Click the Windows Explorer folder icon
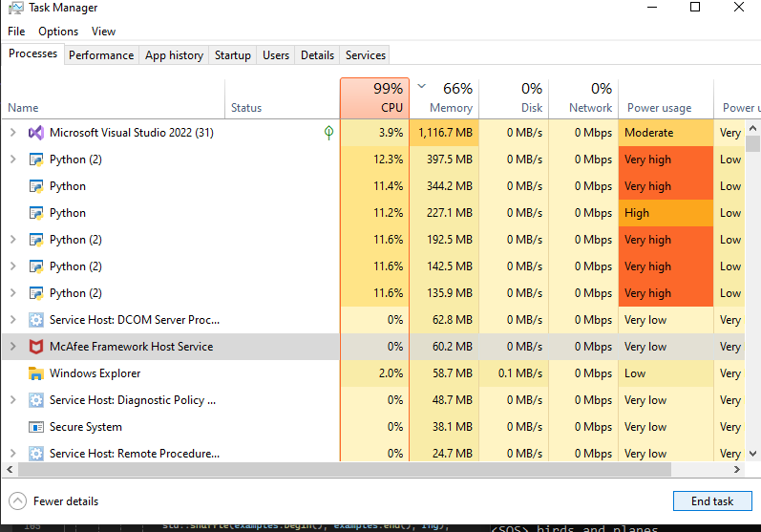Viewport: 761px width, 532px height. pyautogui.click(x=36, y=373)
